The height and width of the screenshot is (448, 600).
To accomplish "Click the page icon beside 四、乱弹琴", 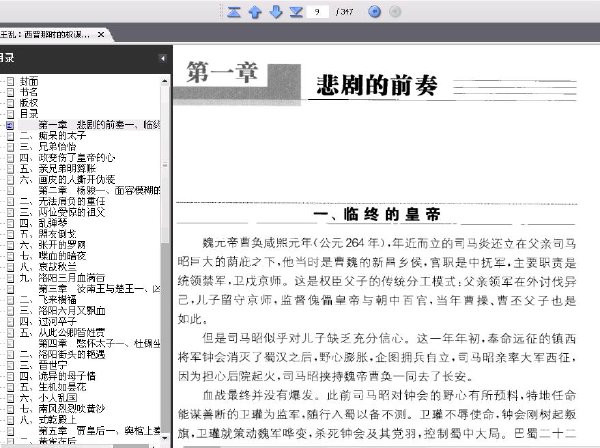I will [10, 223].
